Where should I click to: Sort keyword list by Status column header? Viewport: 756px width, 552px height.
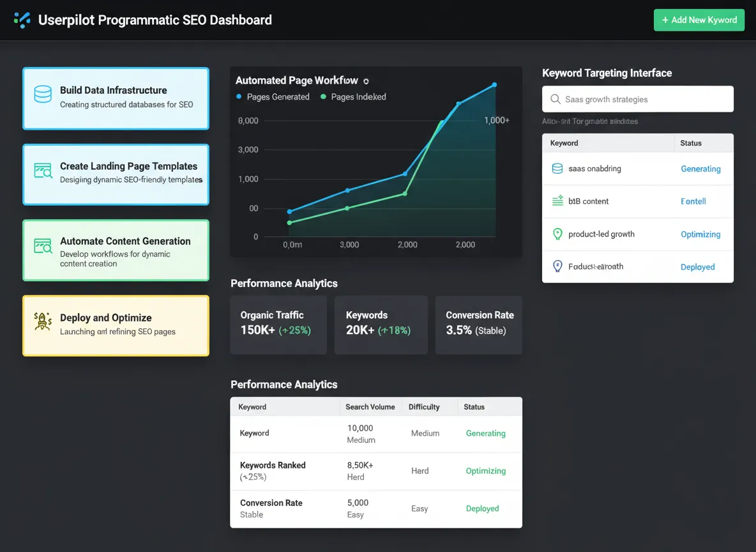pyautogui.click(x=691, y=143)
